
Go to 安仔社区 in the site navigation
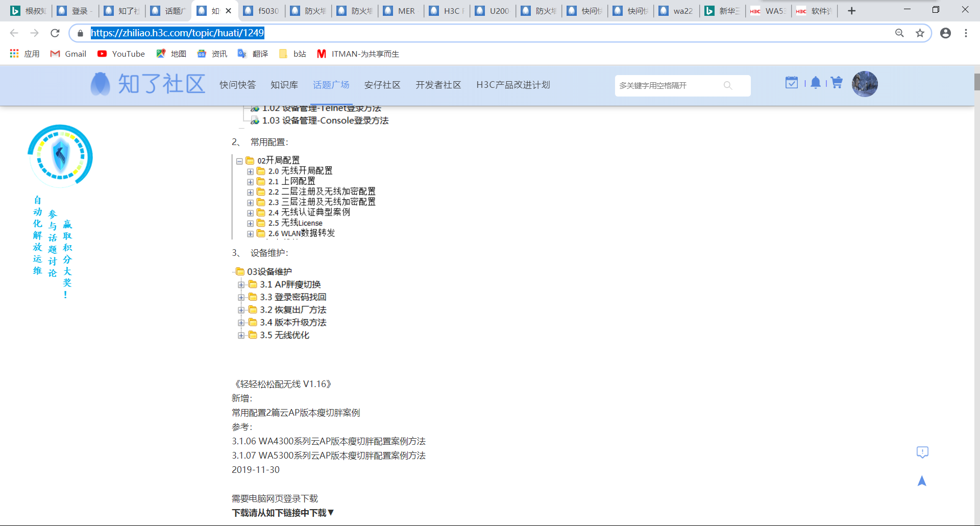click(x=382, y=85)
